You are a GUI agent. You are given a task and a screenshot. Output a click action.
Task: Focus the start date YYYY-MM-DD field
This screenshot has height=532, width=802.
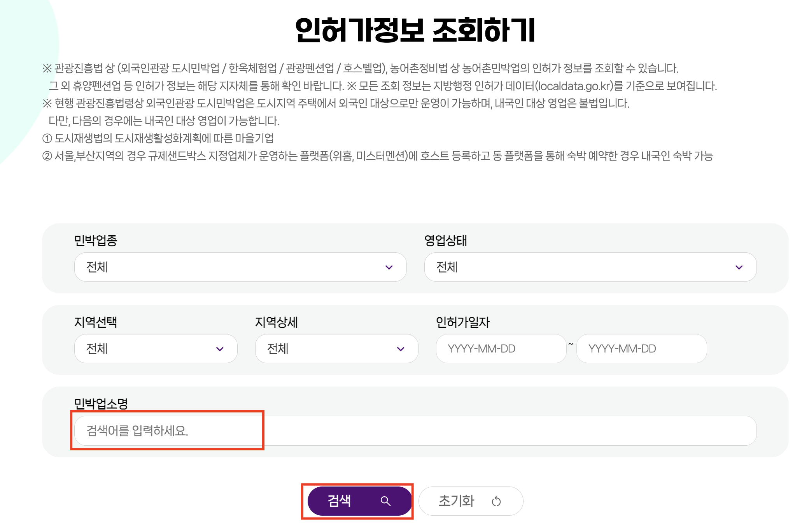tap(501, 349)
